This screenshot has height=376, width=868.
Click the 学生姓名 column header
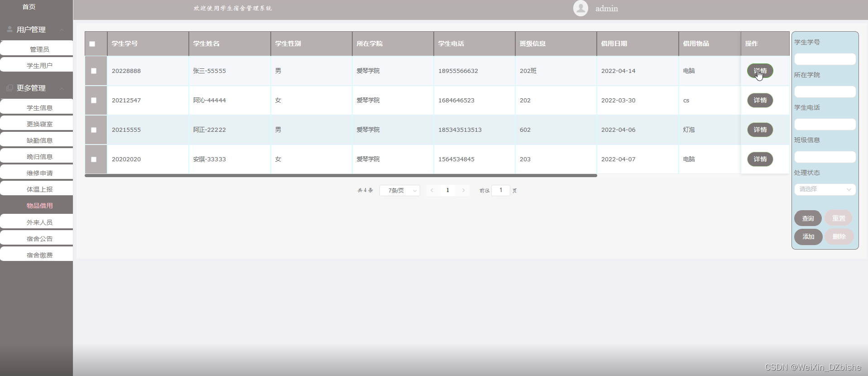(x=230, y=43)
